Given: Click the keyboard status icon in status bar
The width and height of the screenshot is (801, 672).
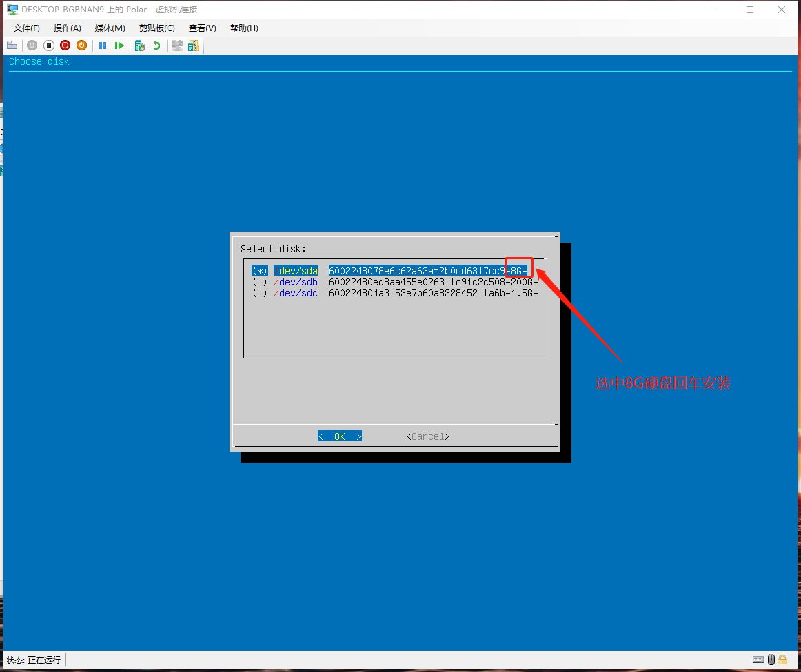Looking at the screenshot, I should coord(758,660).
